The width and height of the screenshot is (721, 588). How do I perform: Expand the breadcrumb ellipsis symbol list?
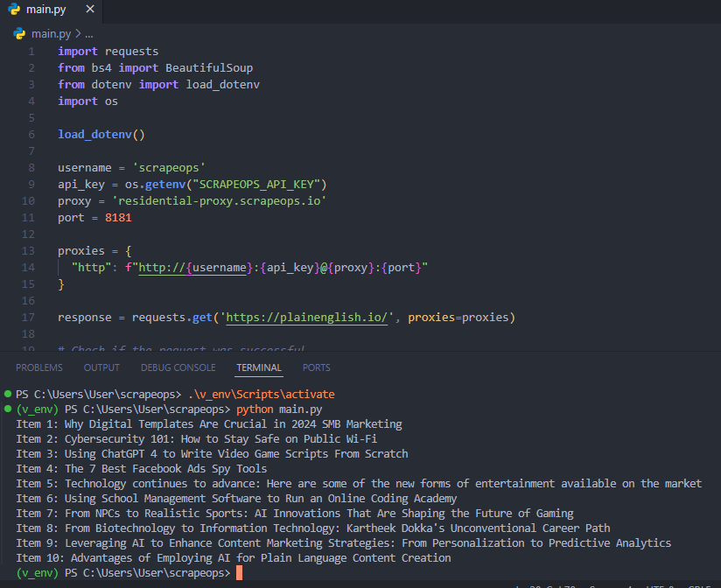pyautogui.click(x=88, y=33)
